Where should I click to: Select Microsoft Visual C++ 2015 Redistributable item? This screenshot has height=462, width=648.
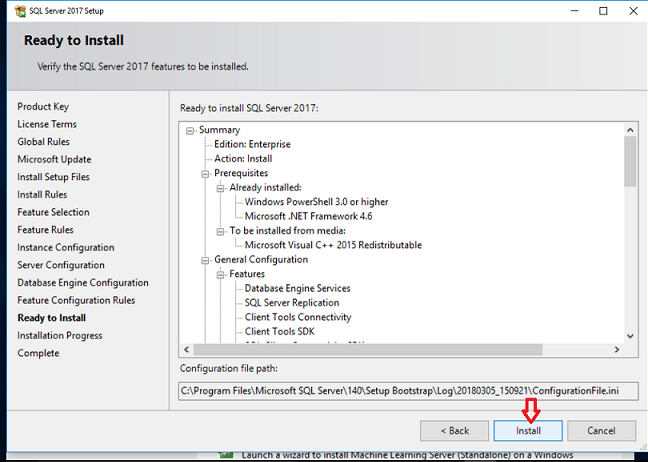(x=332, y=245)
